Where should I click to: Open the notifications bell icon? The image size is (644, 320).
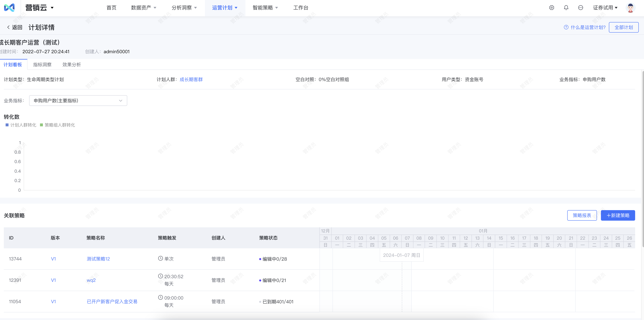point(566,8)
